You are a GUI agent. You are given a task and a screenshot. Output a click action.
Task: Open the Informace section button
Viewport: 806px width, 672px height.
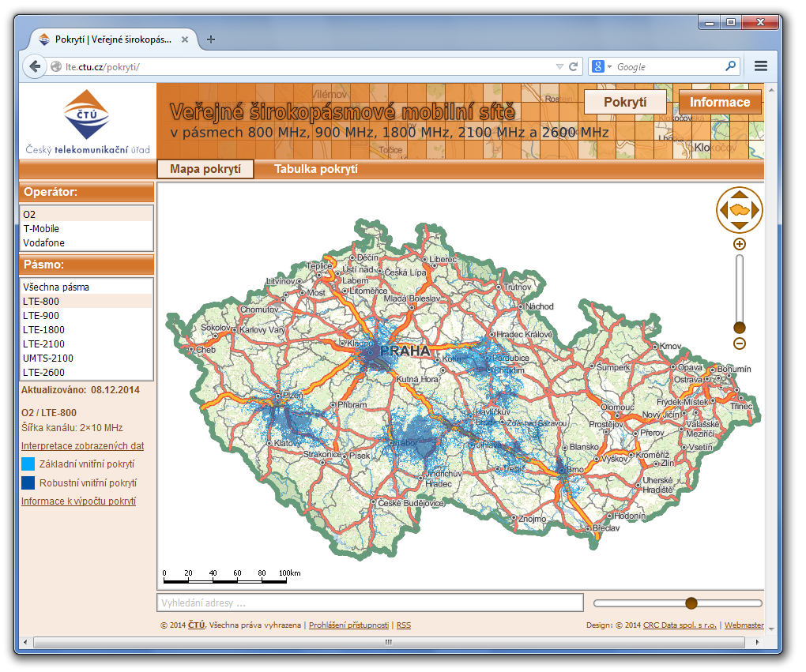[x=720, y=102]
